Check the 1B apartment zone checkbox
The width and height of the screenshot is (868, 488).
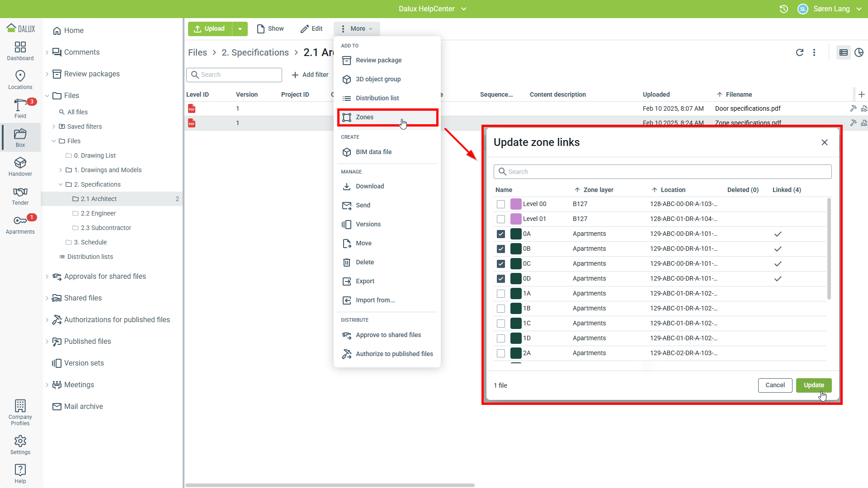[500, 309]
